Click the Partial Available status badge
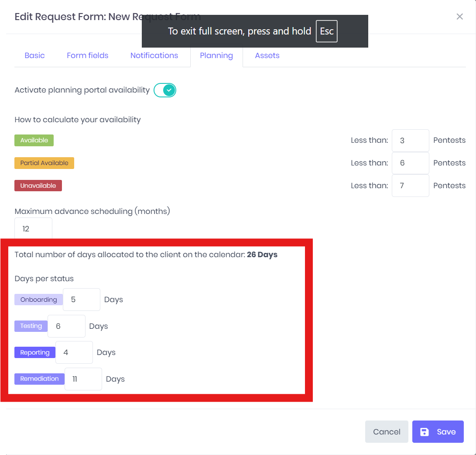Image resolution: width=476 pixels, height=455 pixels. coord(45,163)
